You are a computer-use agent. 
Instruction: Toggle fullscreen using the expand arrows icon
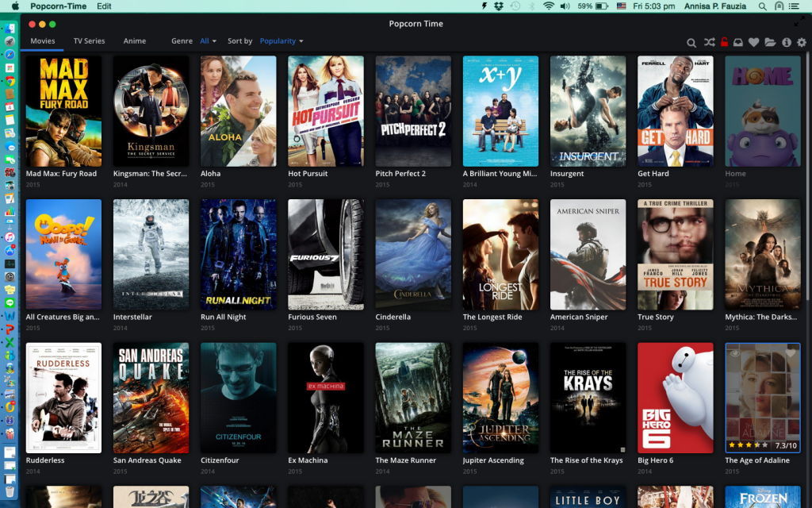click(x=800, y=21)
